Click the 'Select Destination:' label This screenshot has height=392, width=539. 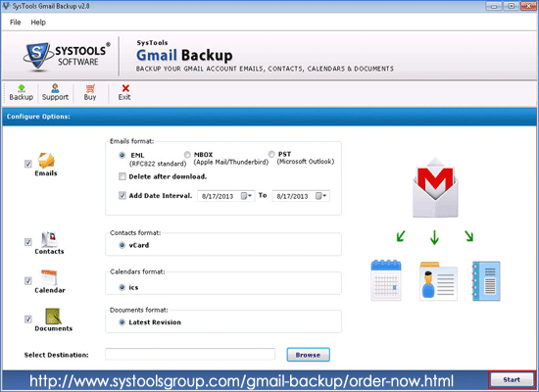[57, 355]
